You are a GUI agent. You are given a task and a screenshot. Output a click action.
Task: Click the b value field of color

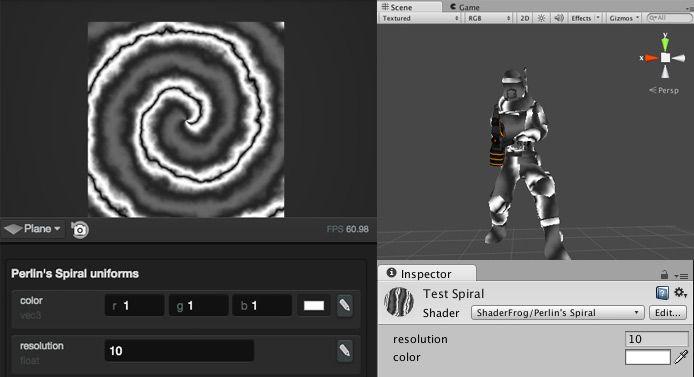tap(262, 305)
